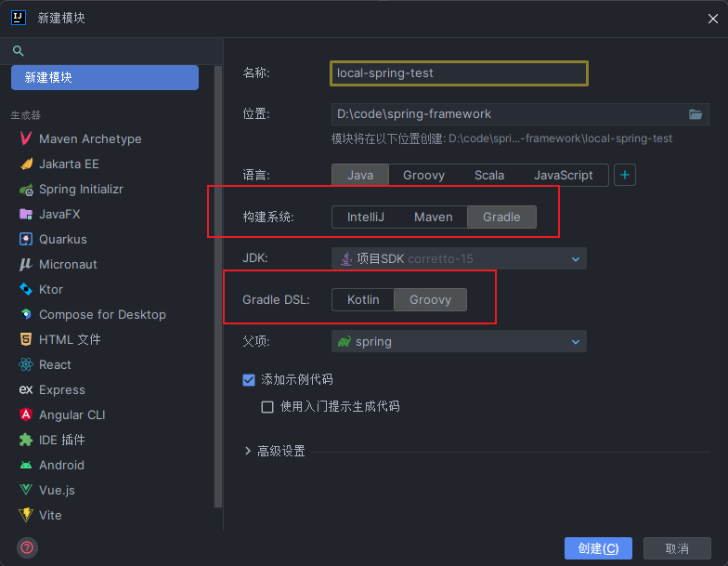This screenshot has width=728, height=566.
Task: Click the Vue.js logo icon
Action: pyautogui.click(x=26, y=490)
